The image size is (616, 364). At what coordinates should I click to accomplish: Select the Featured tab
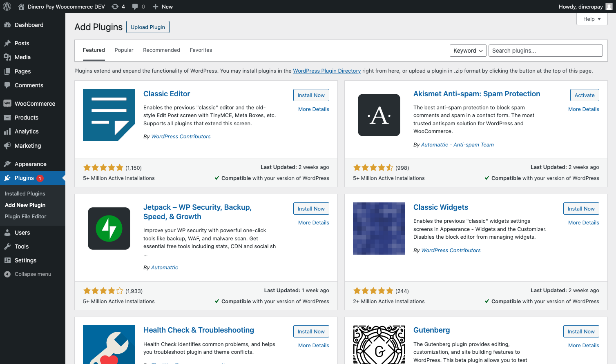click(94, 50)
